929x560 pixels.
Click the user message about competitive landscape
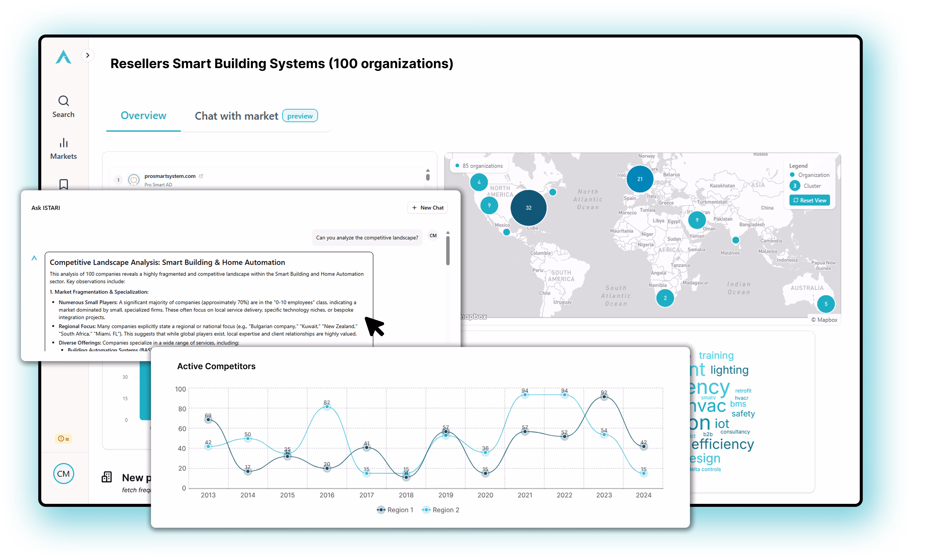point(367,237)
